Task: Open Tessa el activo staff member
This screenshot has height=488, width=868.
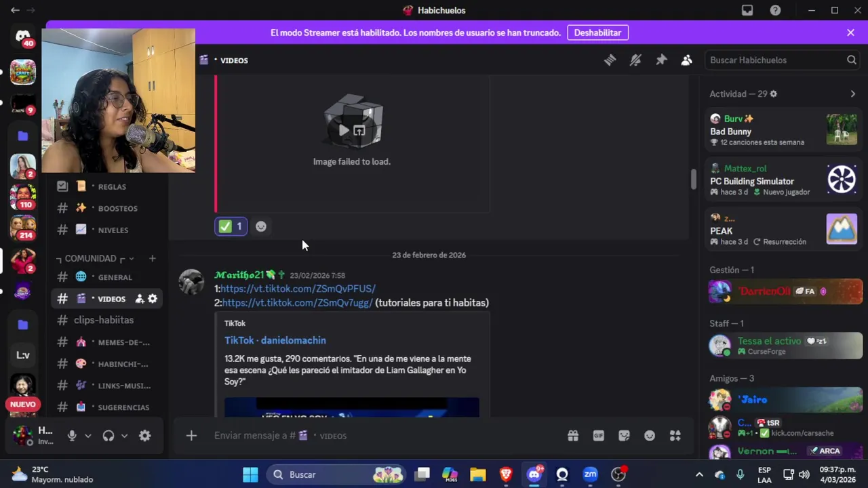Action: 785,346
